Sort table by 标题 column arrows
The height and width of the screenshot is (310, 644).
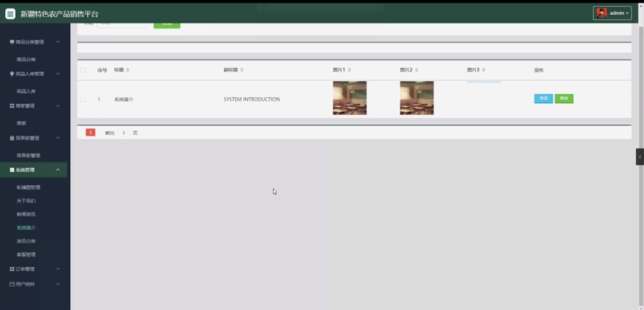coord(128,70)
